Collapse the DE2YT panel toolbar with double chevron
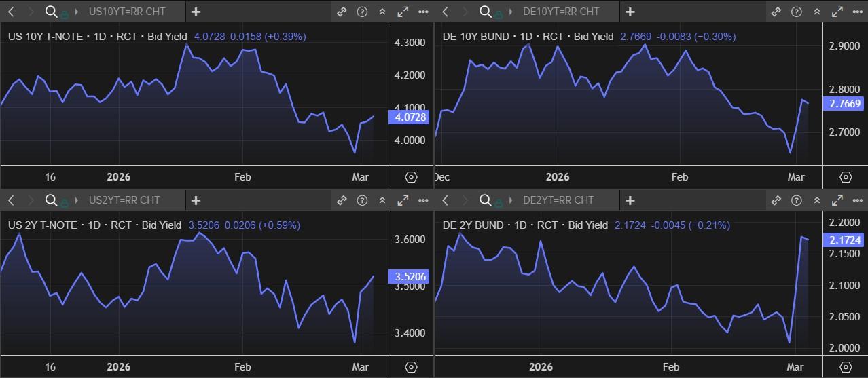 coord(816,200)
